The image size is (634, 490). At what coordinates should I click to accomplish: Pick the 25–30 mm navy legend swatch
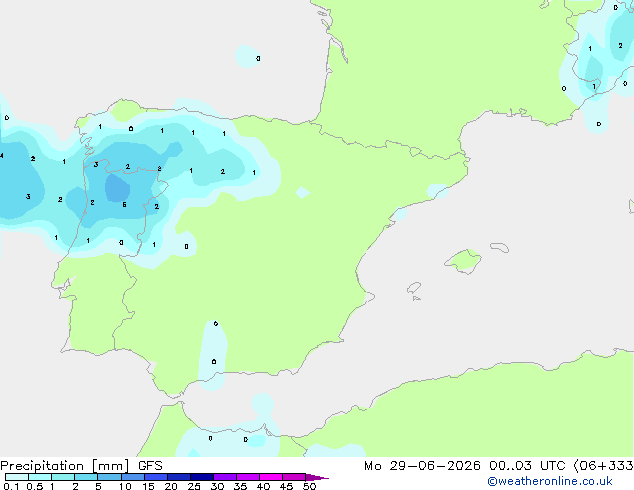pos(201,477)
